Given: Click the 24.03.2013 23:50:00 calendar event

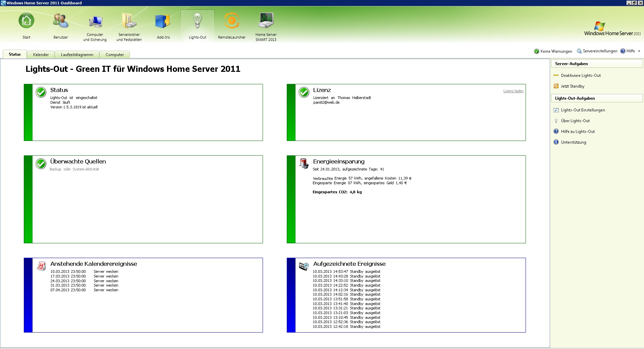Looking at the screenshot, I should point(84,281).
